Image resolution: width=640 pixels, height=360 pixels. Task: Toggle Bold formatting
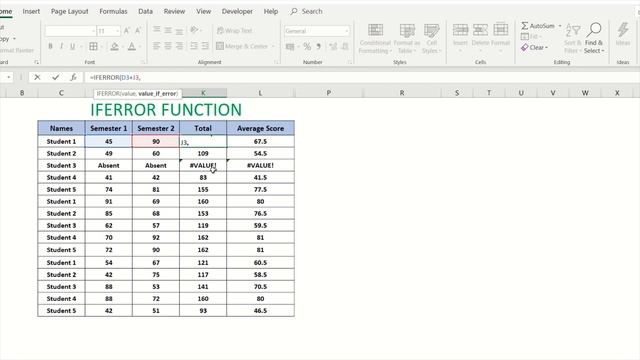(50, 46)
